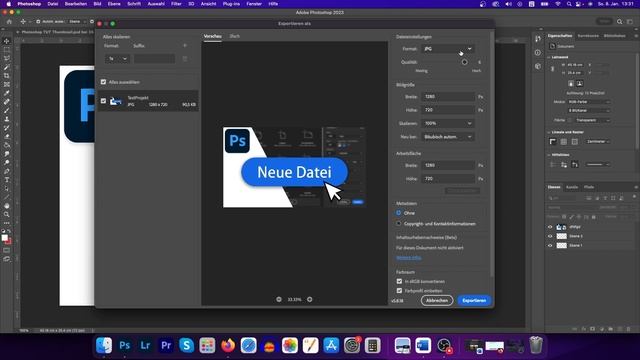Select the Eraser tool
The height and width of the screenshot is (360, 640).
pyautogui.click(x=7, y=137)
